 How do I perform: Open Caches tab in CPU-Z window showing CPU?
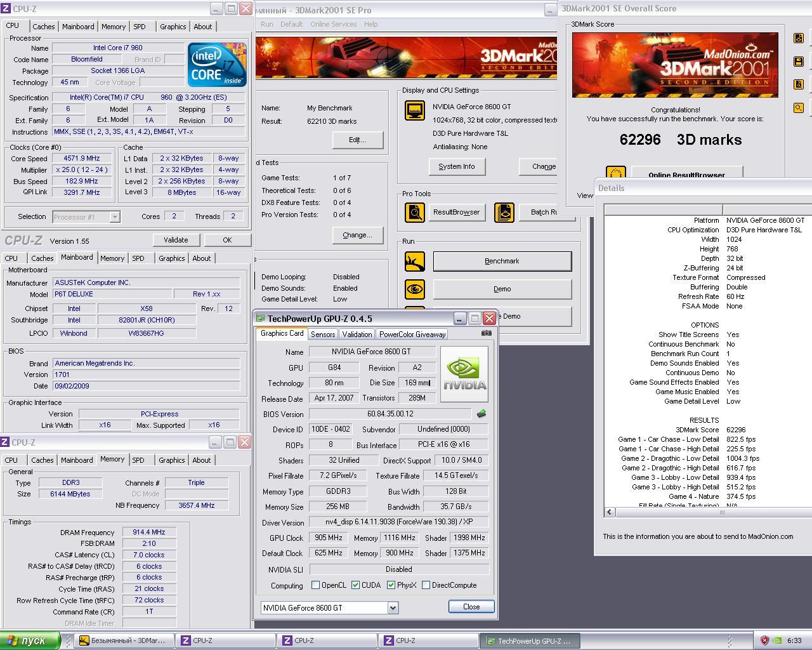tap(43, 27)
